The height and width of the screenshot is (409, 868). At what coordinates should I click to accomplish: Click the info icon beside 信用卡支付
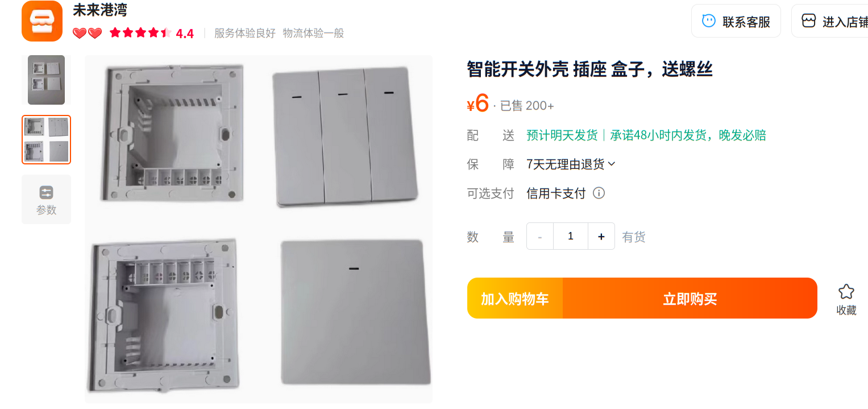[x=599, y=193]
